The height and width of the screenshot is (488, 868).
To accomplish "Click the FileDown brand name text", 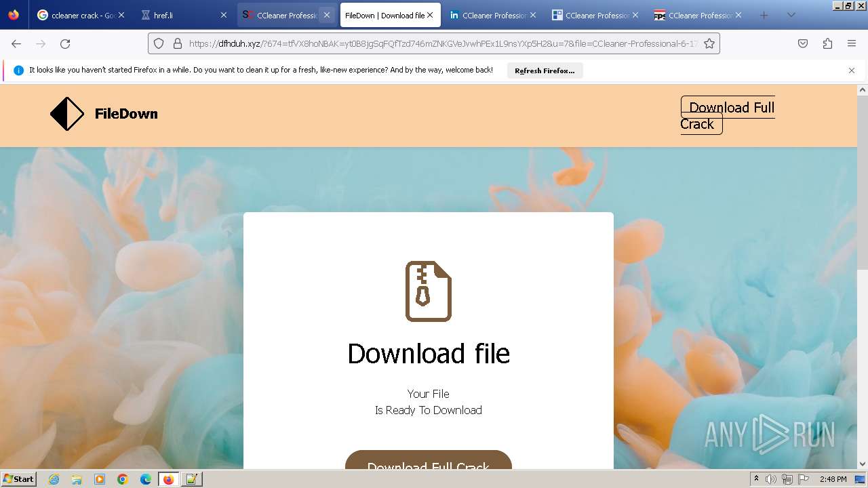I will click(126, 114).
